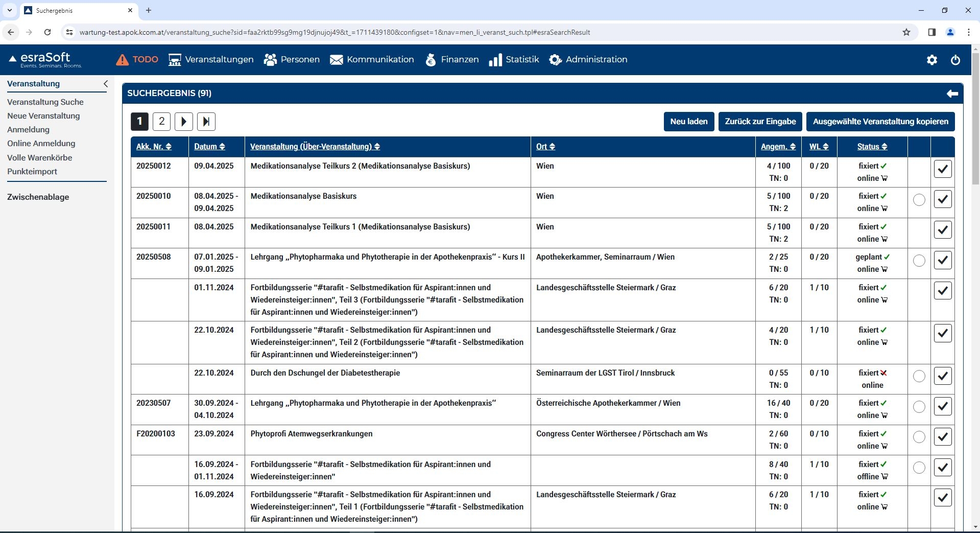The height and width of the screenshot is (533, 980).
Task: Open Punktimport in sidebar
Action: (32, 172)
